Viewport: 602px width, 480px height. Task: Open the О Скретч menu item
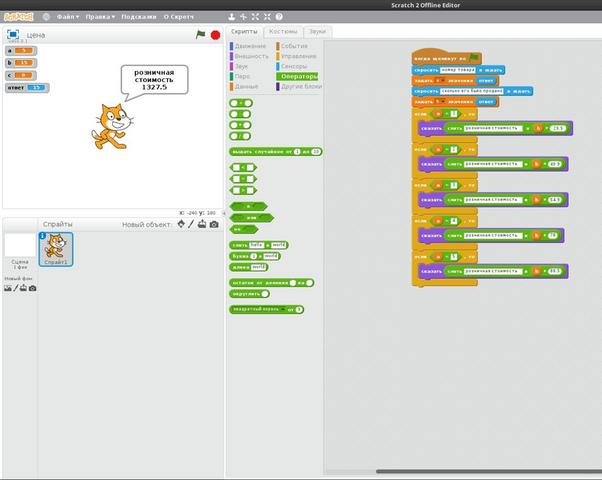[x=179, y=17]
